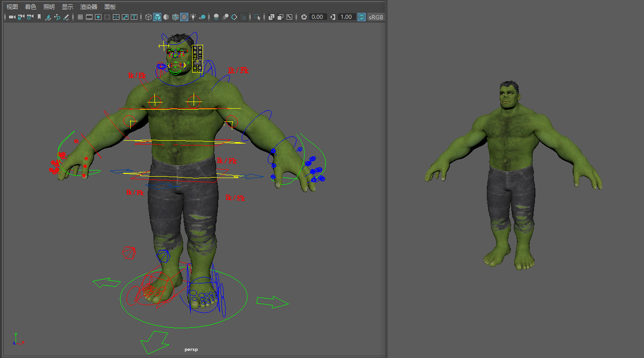The width and height of the screenshot is (644, 358).
Task: Toggle the Film Gate icon
Action: pos(89,17)
